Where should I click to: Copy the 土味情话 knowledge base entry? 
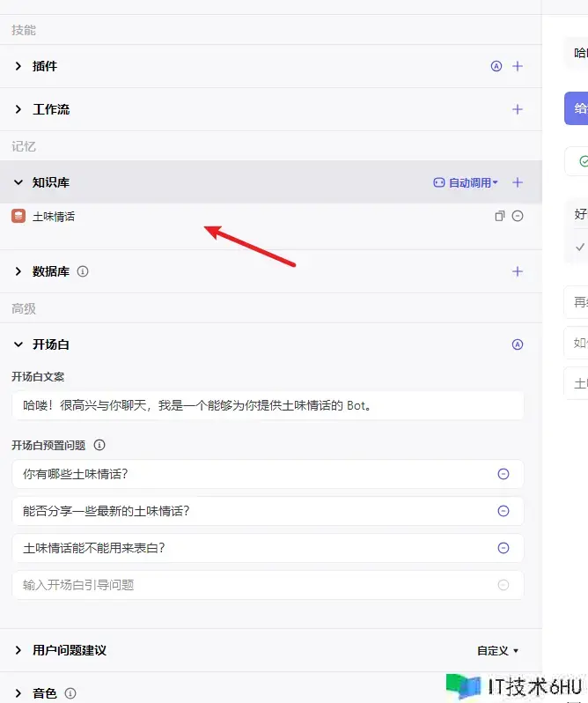tap(499, 216)
